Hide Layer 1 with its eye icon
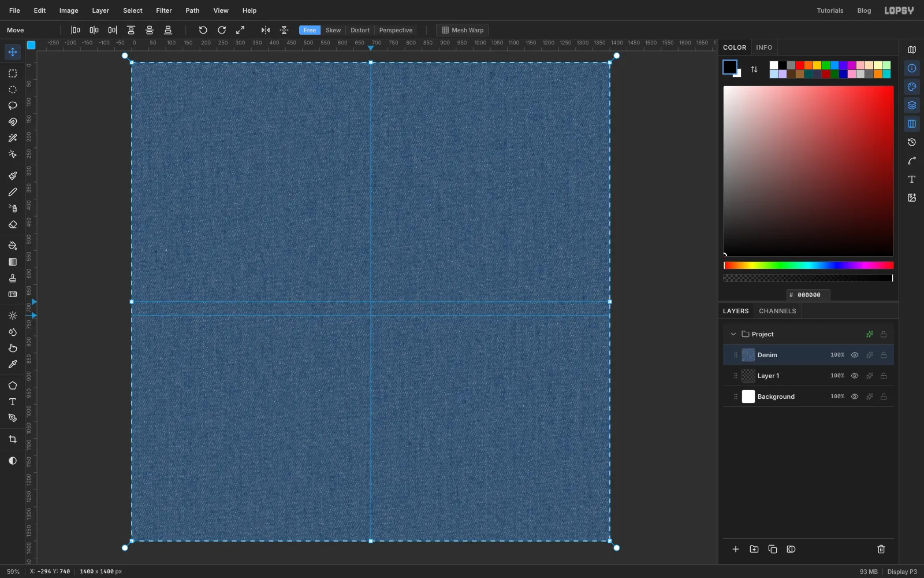This screenshot has width=924, height=578. click(x=855, y=376)
